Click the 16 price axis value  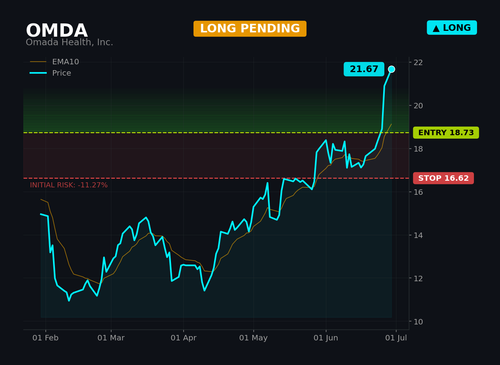point(418,192)
